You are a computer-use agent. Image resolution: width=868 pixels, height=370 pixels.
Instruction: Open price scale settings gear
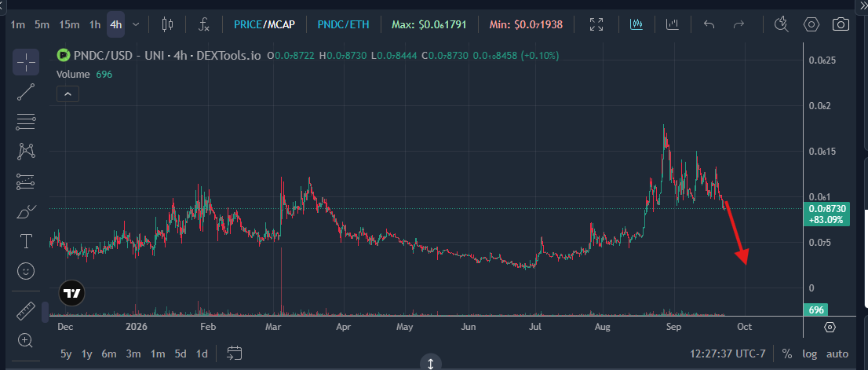tap(830, 328)
